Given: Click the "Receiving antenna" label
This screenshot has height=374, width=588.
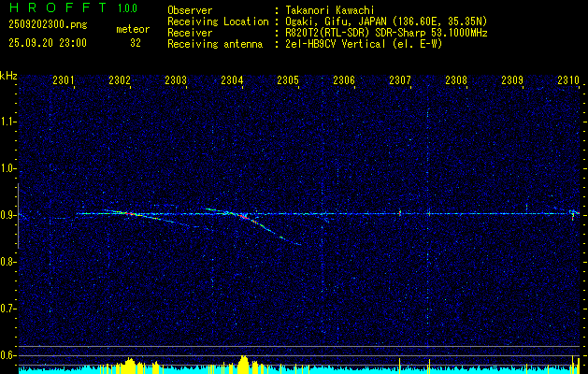Looking at the screenshot, I should coord(215,44).
